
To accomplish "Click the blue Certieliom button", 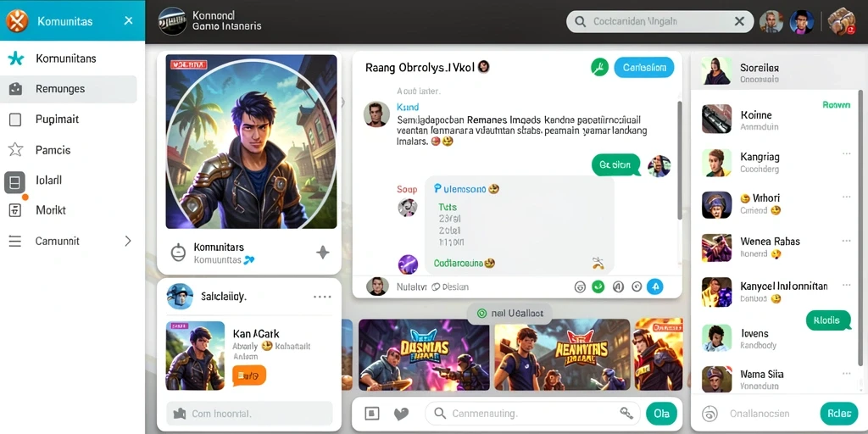I will (x=644, y=68).
